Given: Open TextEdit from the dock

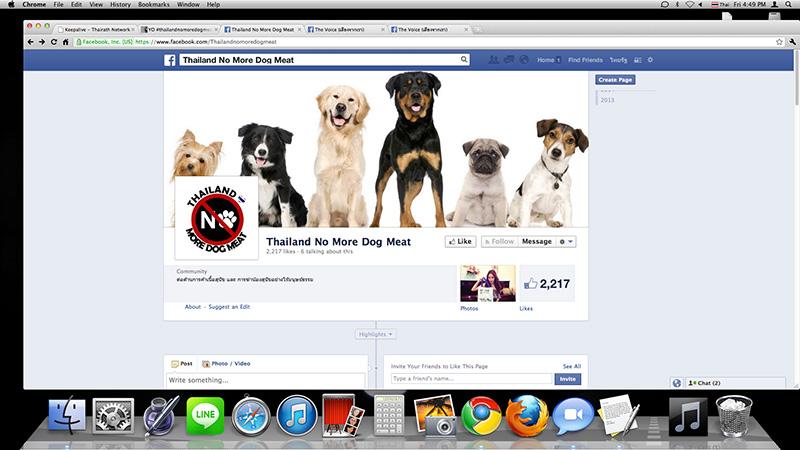Looking at the screenshot, I should coord(618,416).
